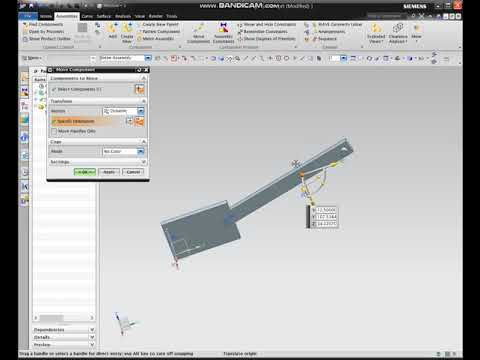Click the Specify Orientation row
Screen dimensions: 480x360
point(97,121)
